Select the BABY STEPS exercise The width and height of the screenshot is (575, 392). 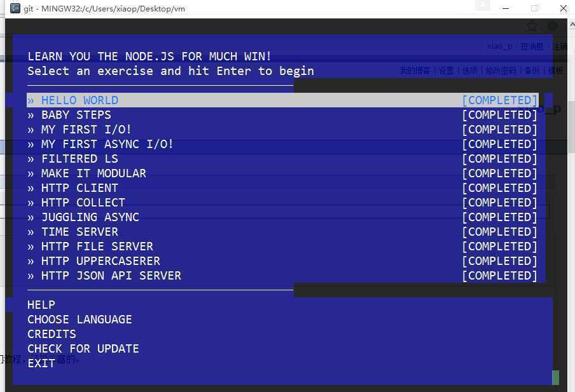pos(282,114)
